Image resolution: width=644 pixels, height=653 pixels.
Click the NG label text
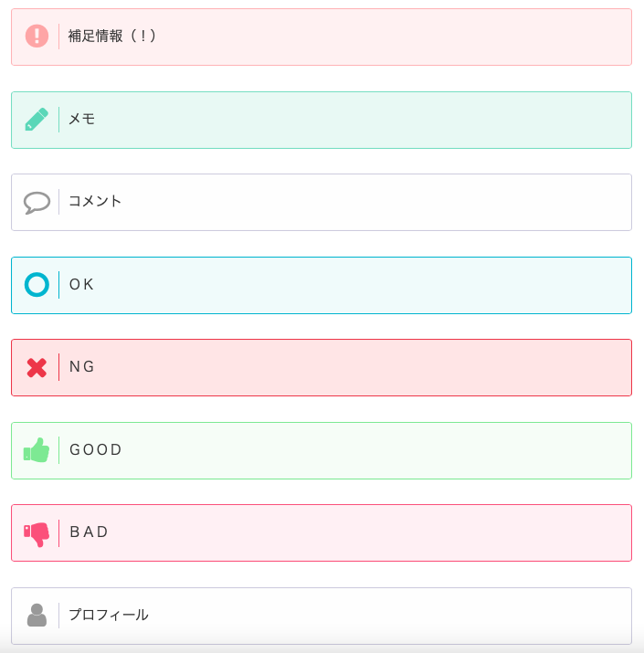tap(82, 367)
